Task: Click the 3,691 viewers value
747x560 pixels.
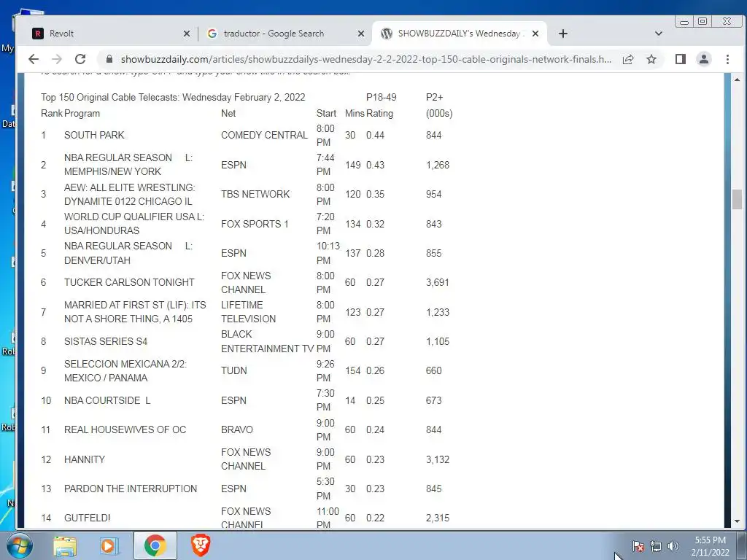Action: click(x=438, y=282)
